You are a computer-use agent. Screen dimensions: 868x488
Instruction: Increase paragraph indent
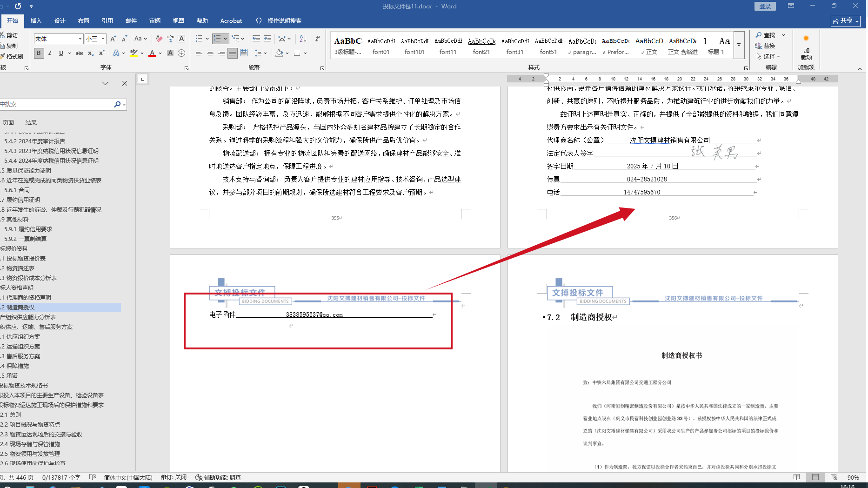(x=267, y=39)
